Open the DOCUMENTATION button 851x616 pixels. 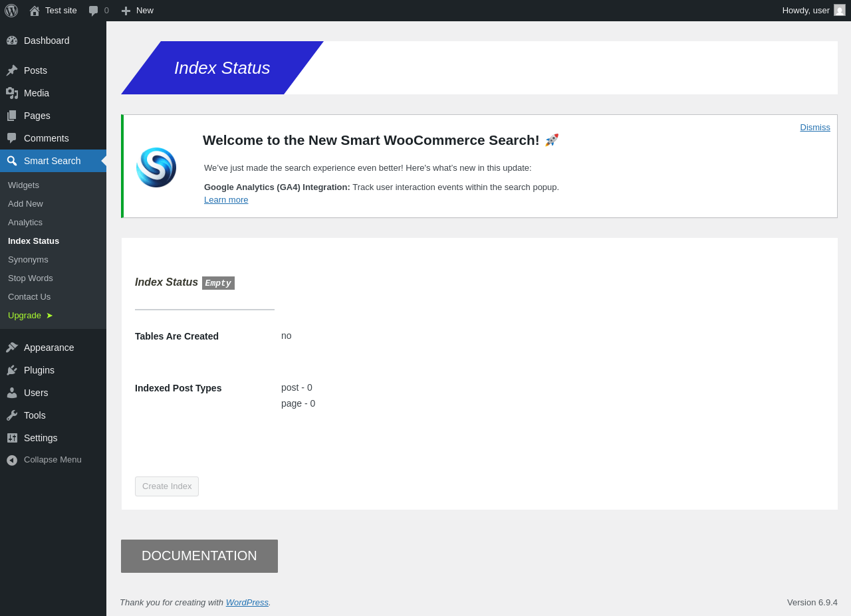(x=199, y=556)
